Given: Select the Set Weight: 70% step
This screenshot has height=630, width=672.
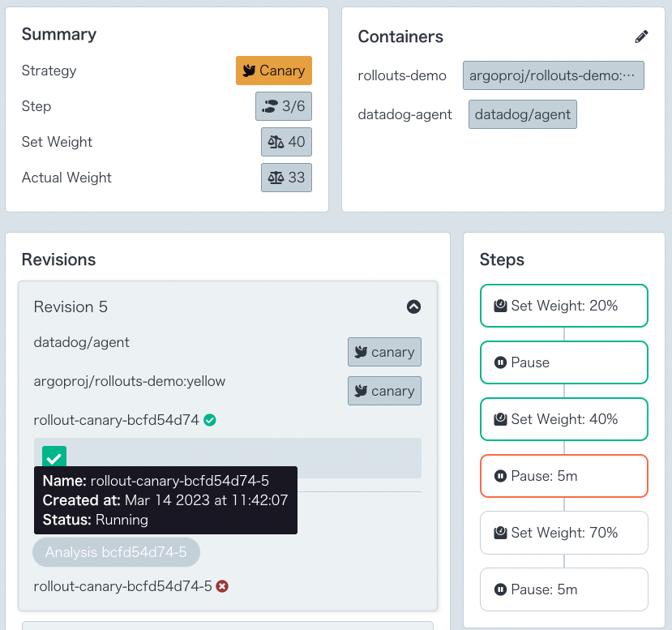Looking at the screenshot, I should click(564, 533).
